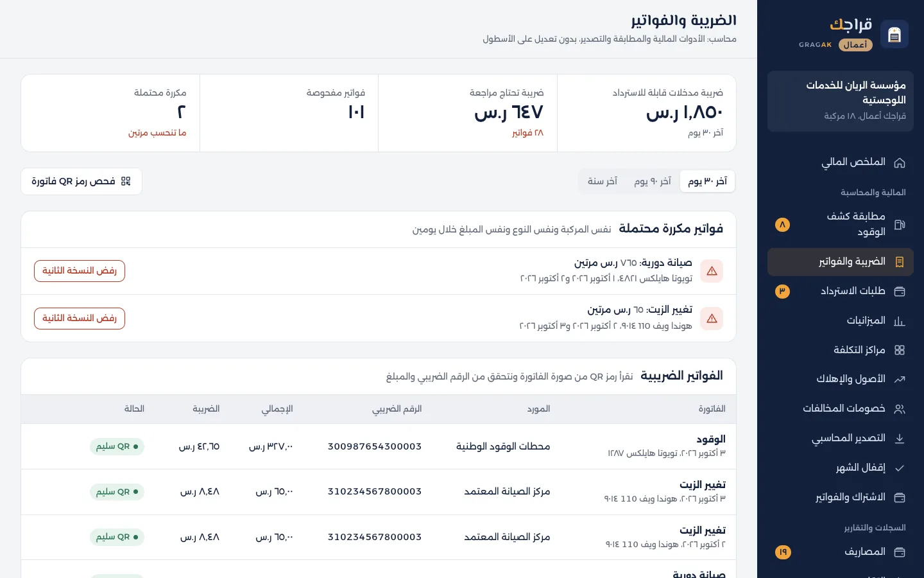
Task: Click the مكررة محتملة stat card
Action: 110,113
